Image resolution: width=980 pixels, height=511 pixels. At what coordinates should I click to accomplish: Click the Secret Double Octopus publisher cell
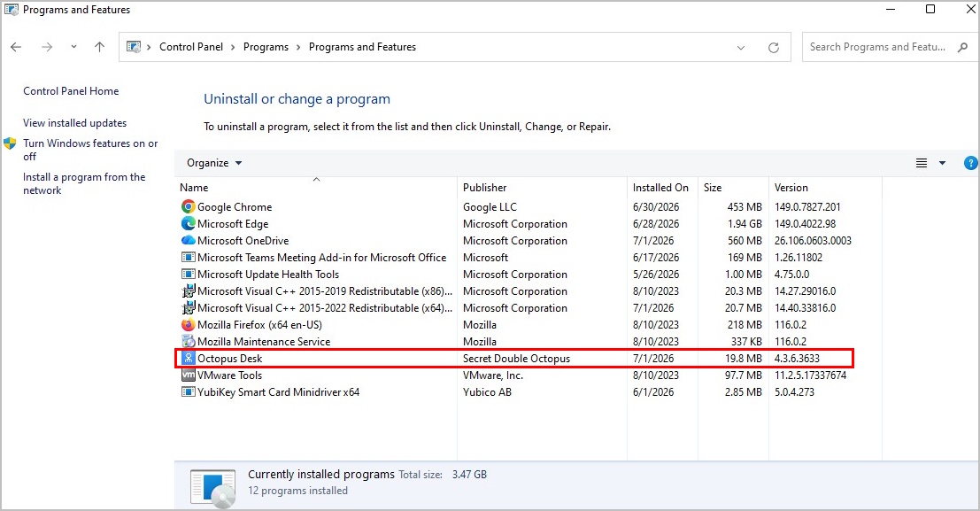[516, 359]
